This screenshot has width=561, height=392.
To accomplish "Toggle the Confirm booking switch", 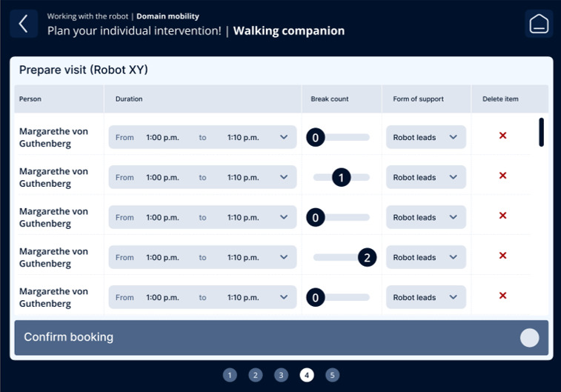I will point(530,338).
